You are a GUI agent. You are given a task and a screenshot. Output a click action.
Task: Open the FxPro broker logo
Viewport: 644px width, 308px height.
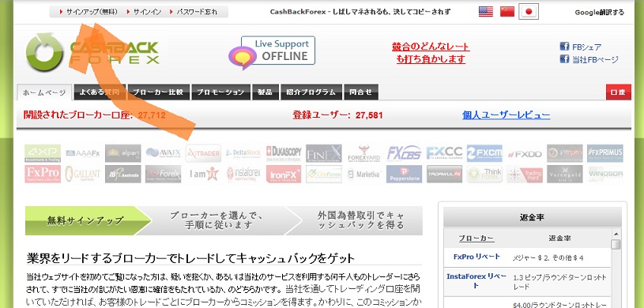point(43,174)
